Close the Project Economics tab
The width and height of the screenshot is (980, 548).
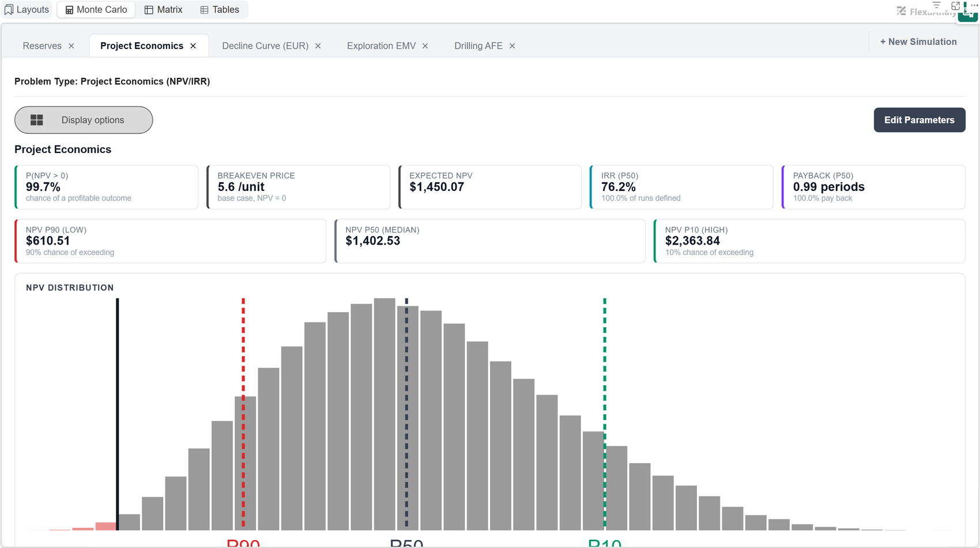coord(193,46)
